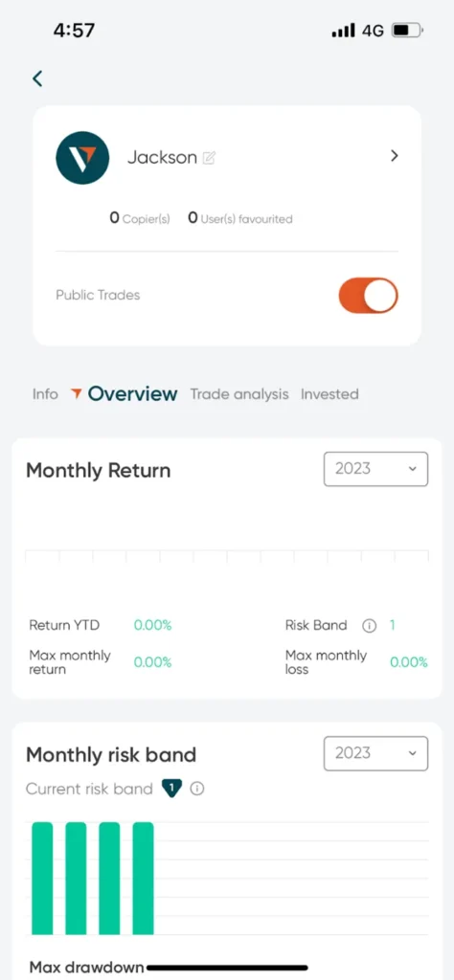Tap the Jackson profile name
This screenshot has height=980, width=454.
162,158
